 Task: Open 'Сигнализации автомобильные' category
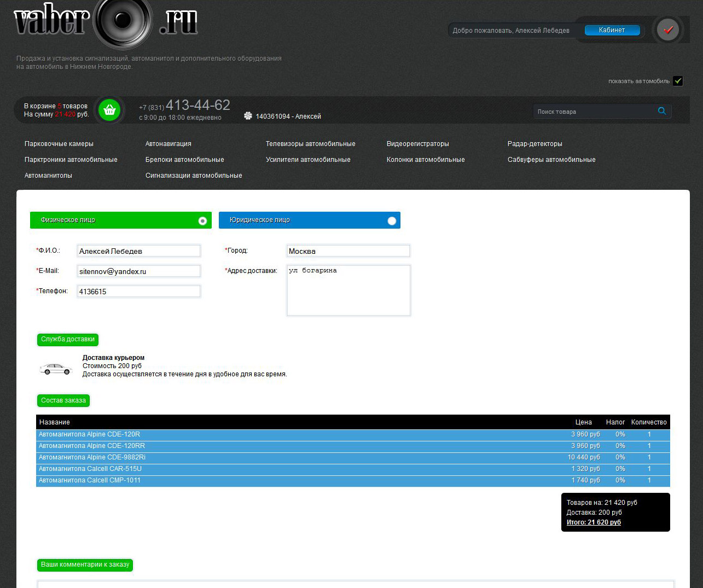pyautogui.click(x=194, y=176)
